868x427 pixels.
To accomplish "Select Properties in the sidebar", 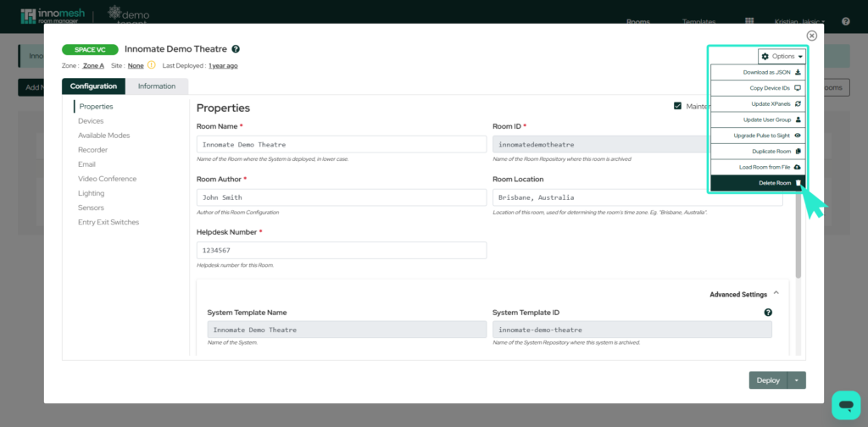I will coord(96,106).
